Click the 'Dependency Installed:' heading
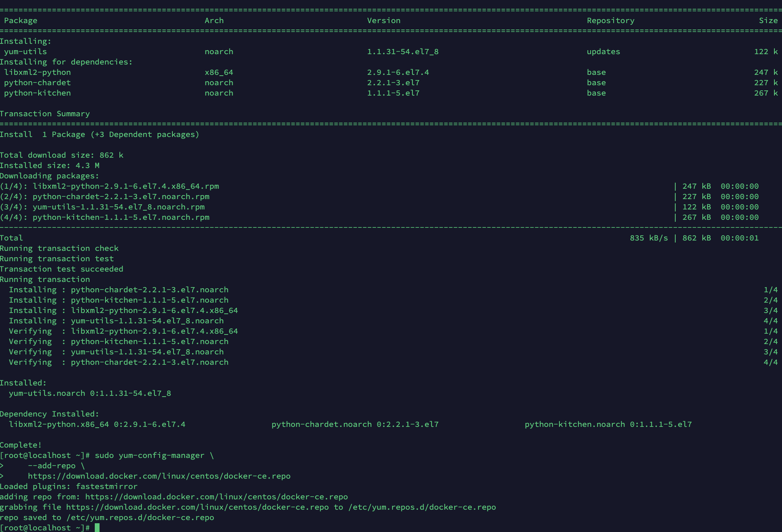 (x=49, y=414)
